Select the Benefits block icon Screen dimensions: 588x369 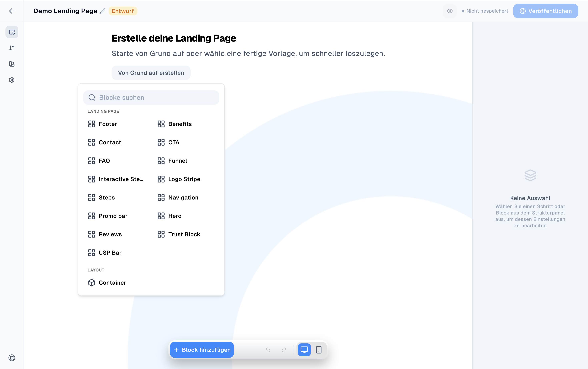pyautogui.click(x=161, y=124)
